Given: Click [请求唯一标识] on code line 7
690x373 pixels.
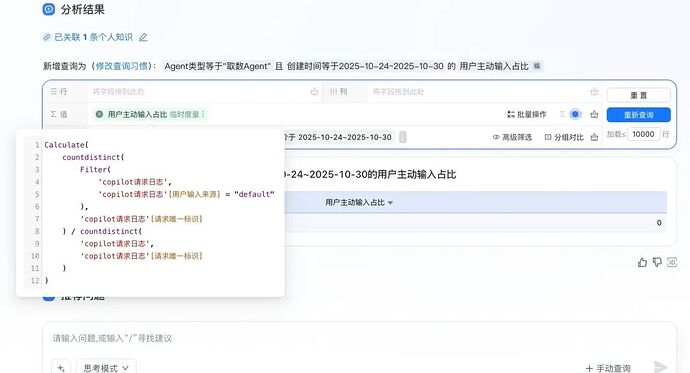Looking at the screenshot, I should tap(176, 219).
